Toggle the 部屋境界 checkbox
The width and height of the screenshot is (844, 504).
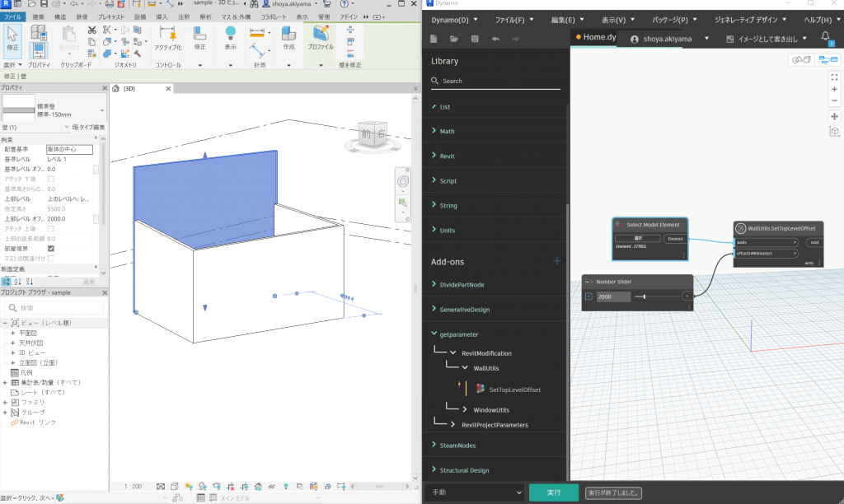point(51,248)
